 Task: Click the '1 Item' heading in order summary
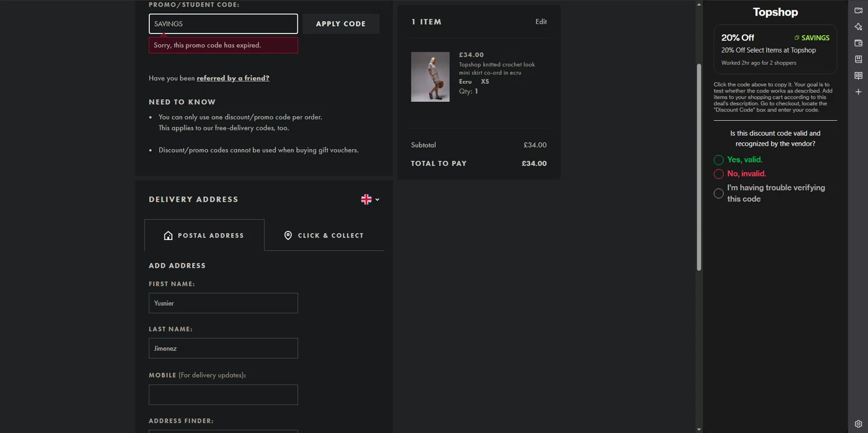tap(426, 22)
